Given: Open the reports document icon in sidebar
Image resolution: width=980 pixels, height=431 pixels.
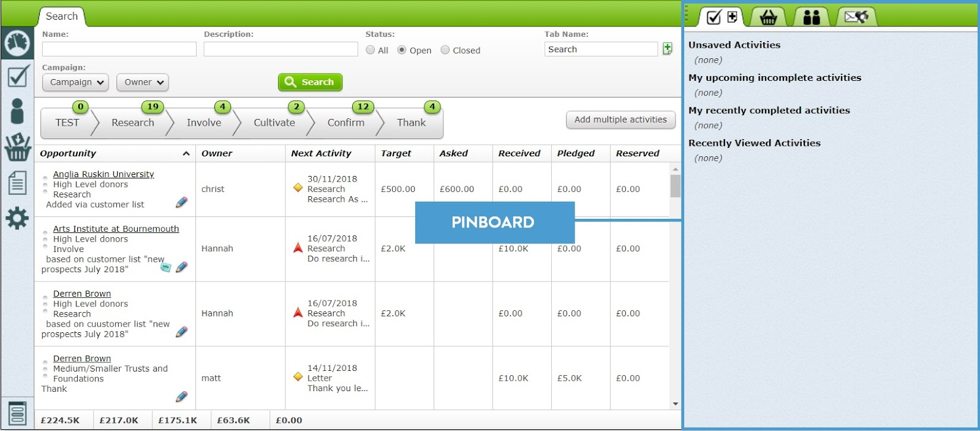Looking at the screenshot, I should (x=17, y=183).
